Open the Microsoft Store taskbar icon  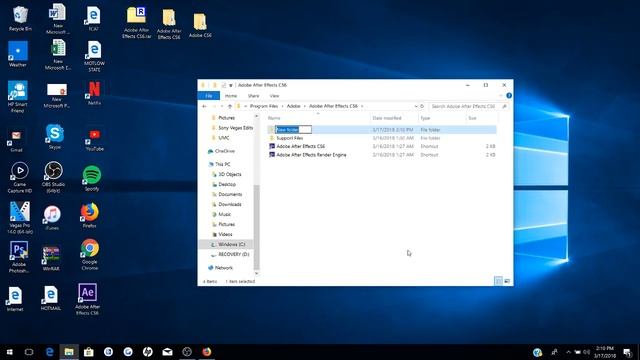coord(89,352)
